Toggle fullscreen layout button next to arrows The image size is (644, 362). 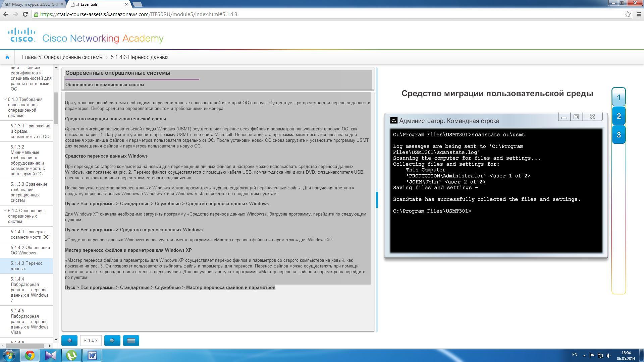point(131,341)
